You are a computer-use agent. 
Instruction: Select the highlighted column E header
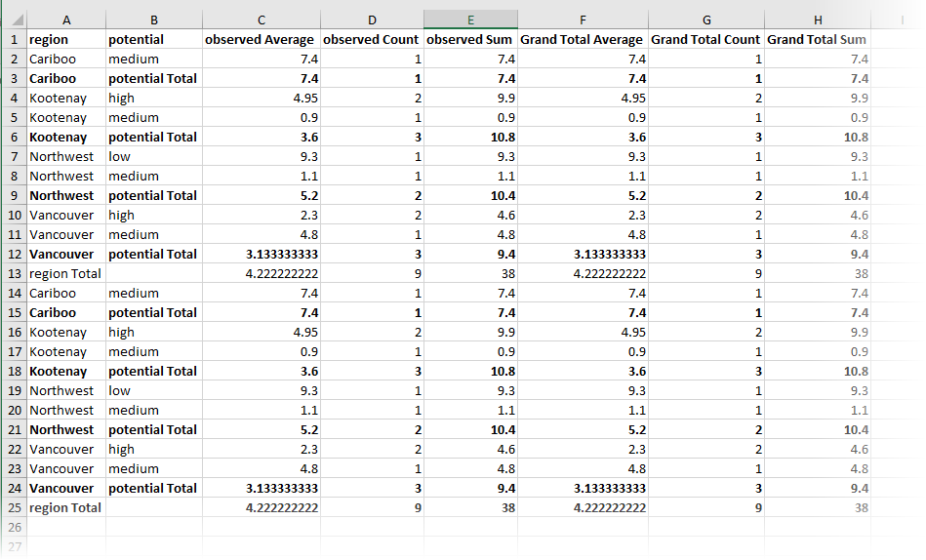pyautogui.click(x=470, y=20)
